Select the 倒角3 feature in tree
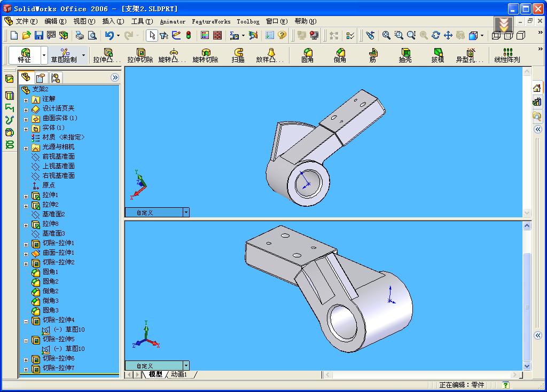The image size is (547, 392). point(50,301)
